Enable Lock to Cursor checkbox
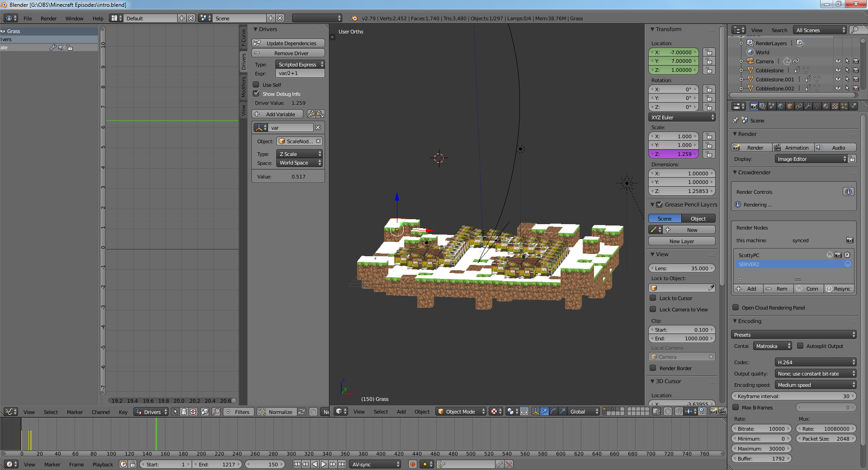Image resolution: width=868 pixels, height=470 pixels. pos(653,298)
